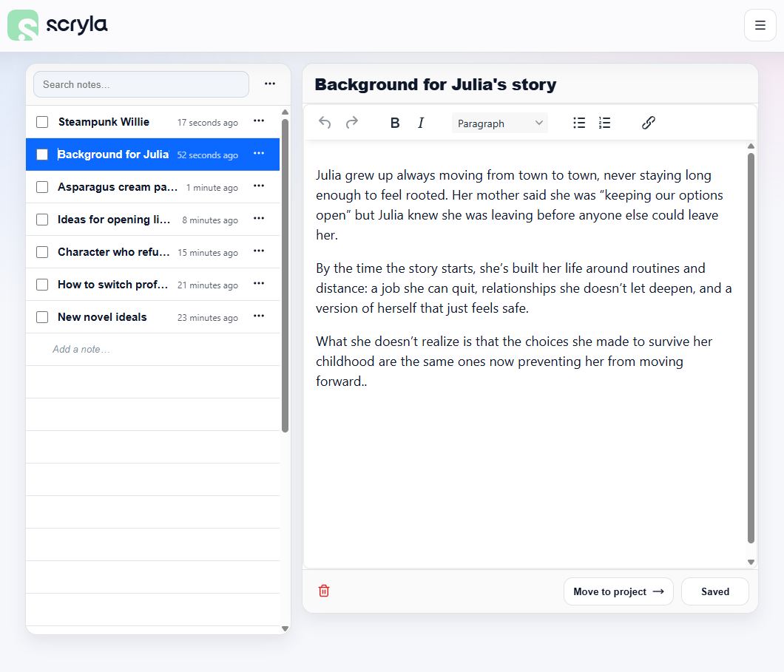This screenshot has height=672, width=784.
Task: Delete note using red trash icon
Action: 324,591
